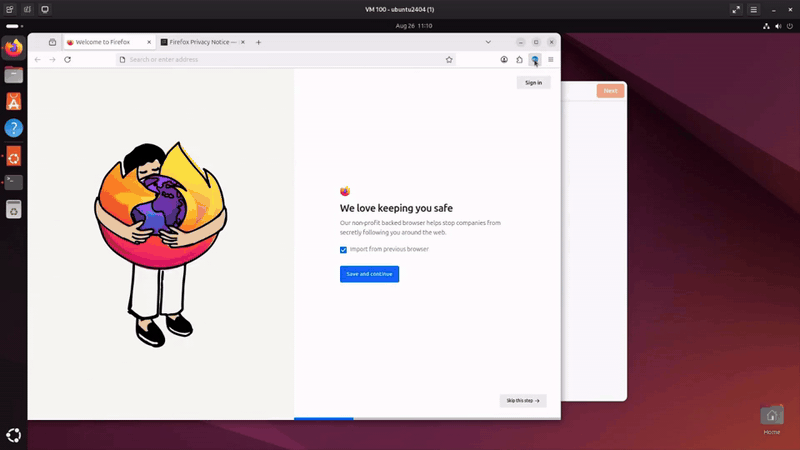Toggle fullscreen for the VM viewer
The image size is (800, 450).
point(736,10)
